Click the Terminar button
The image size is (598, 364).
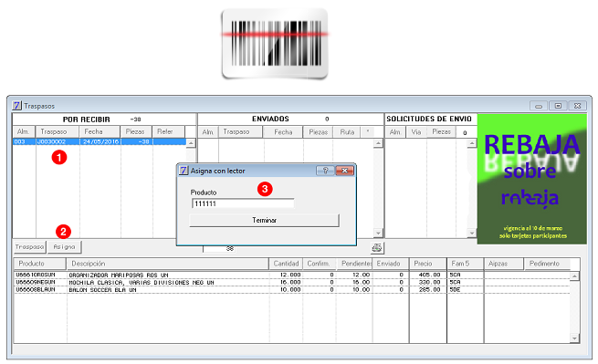tap(264, 220)
